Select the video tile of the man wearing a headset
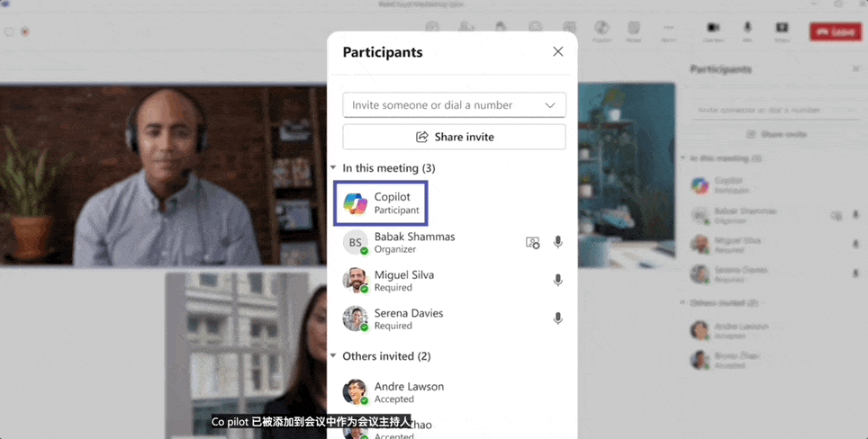Viewport: 868px width, 439px height. click(163, 175)
